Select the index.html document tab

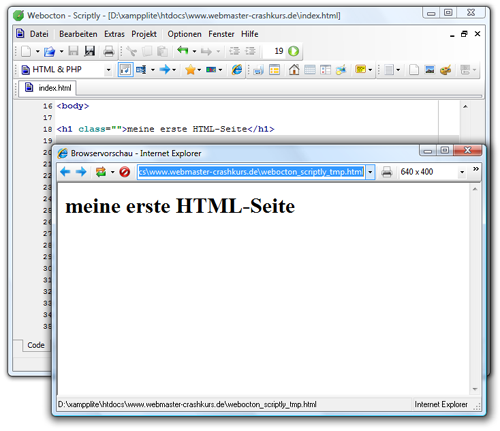coord(48,88)
